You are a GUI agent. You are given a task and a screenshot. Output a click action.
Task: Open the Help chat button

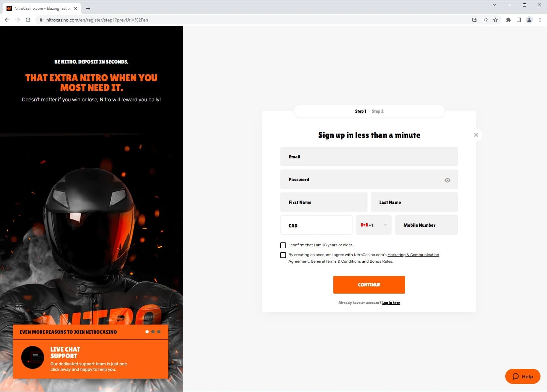tap(523, 376)
